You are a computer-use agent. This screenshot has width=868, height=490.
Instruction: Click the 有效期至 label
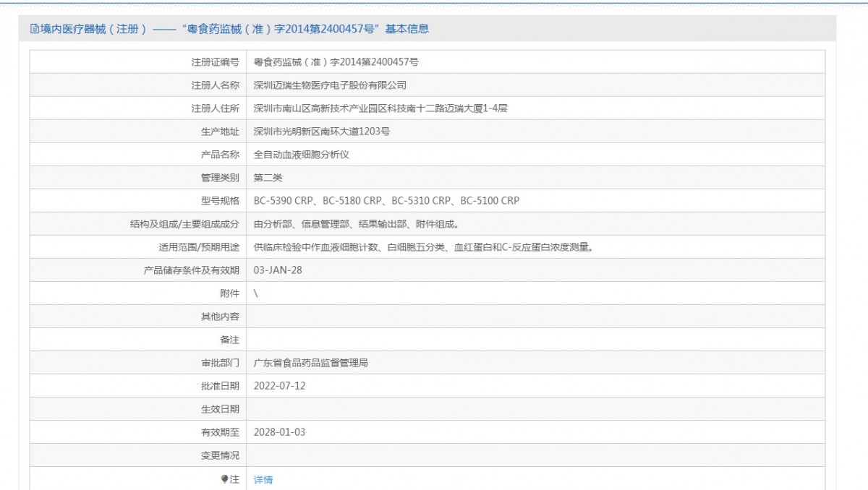220,432
